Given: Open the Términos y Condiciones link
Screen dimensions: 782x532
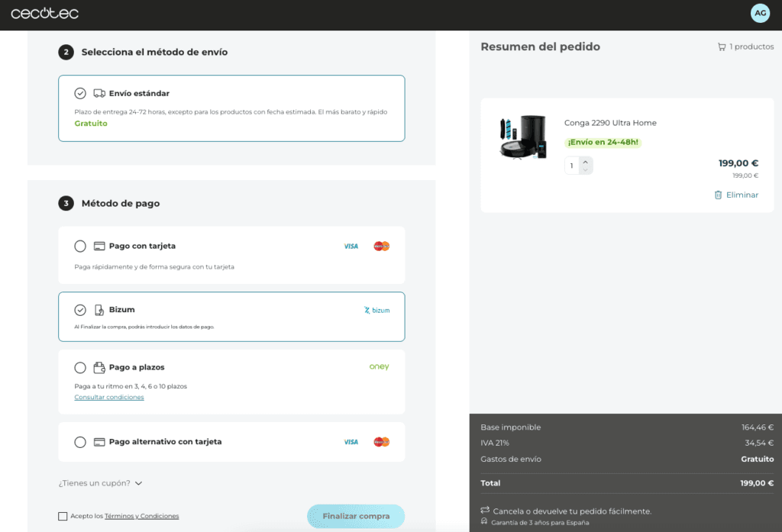Looking at the screenshot, I should pos(141,516).
